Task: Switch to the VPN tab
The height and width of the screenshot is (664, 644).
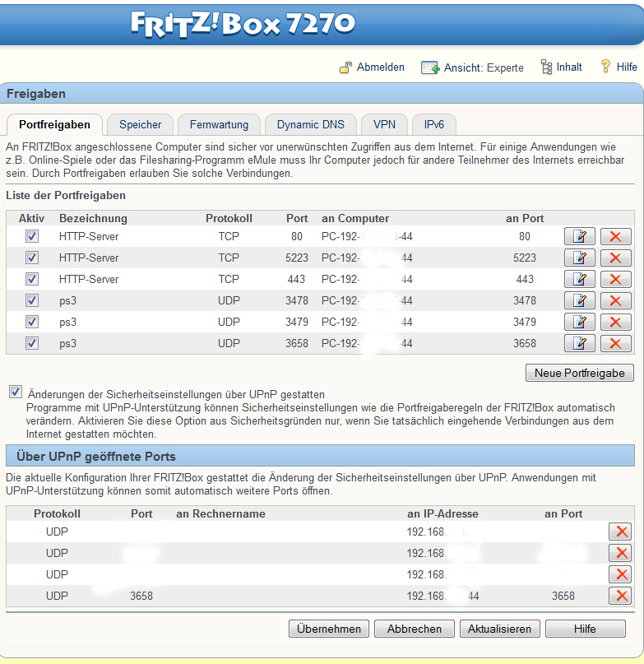Action: [x=384, y=124]
